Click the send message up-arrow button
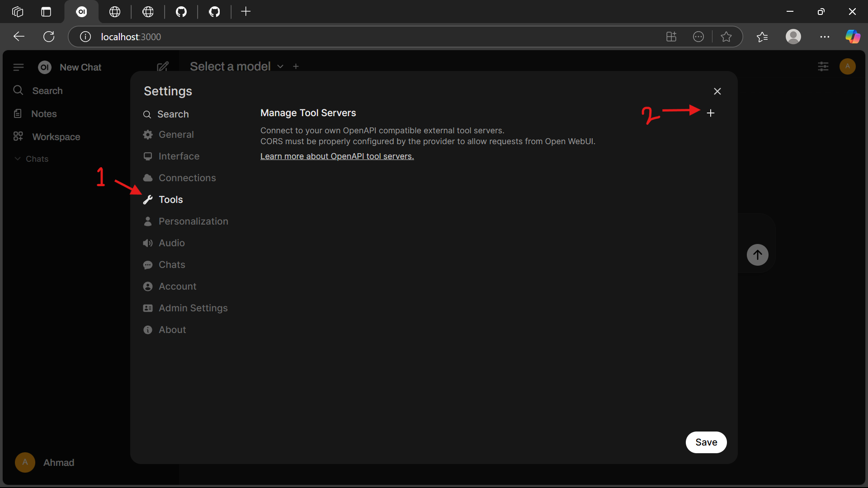868x488 pixels. tap(757, 255)
